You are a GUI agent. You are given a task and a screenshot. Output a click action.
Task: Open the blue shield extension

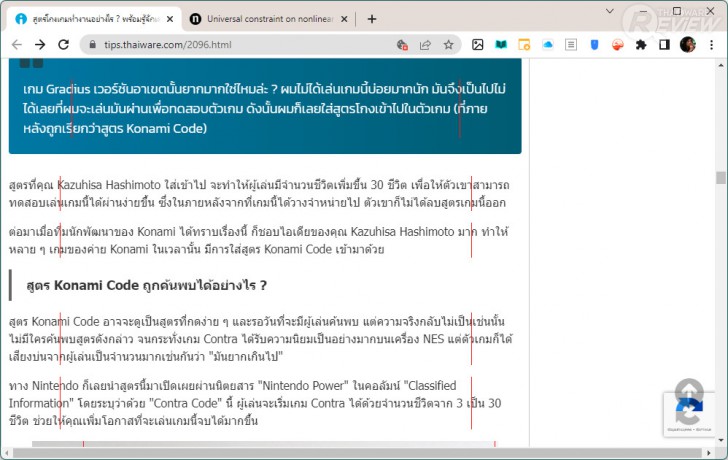point(594,45)
